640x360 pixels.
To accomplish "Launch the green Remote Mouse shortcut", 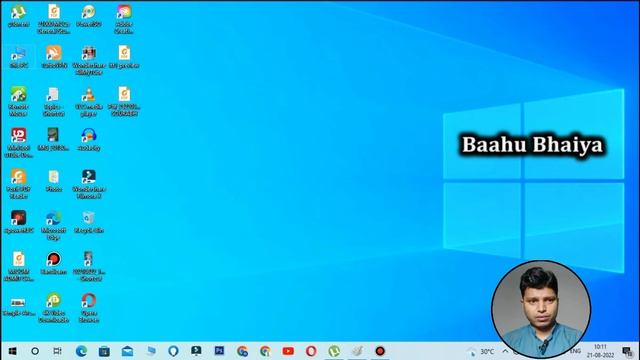I will tap(18, 101).
